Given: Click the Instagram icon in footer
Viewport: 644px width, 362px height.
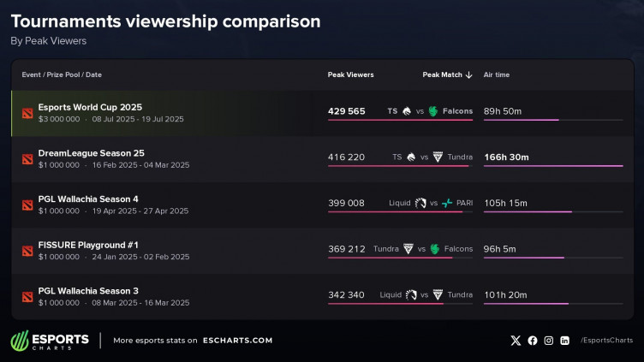Looking at the screenshot, I should point(549,340).
